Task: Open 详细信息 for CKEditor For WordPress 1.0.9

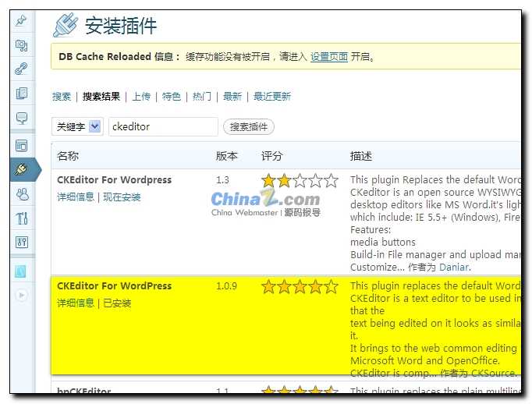Action: click(76, 303)
